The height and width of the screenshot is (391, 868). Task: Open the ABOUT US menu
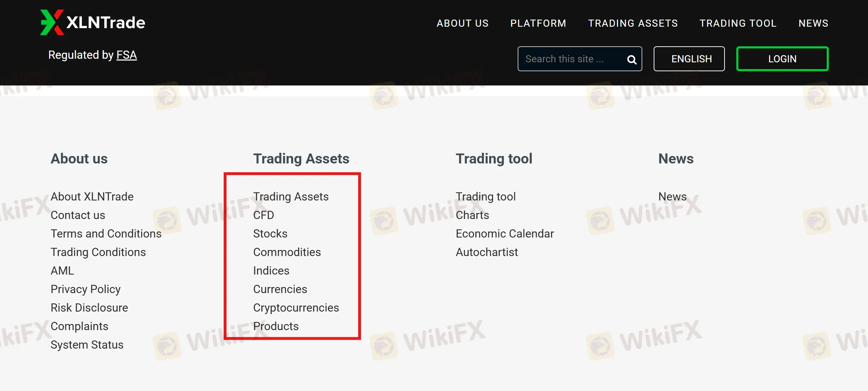pos(462,23)
